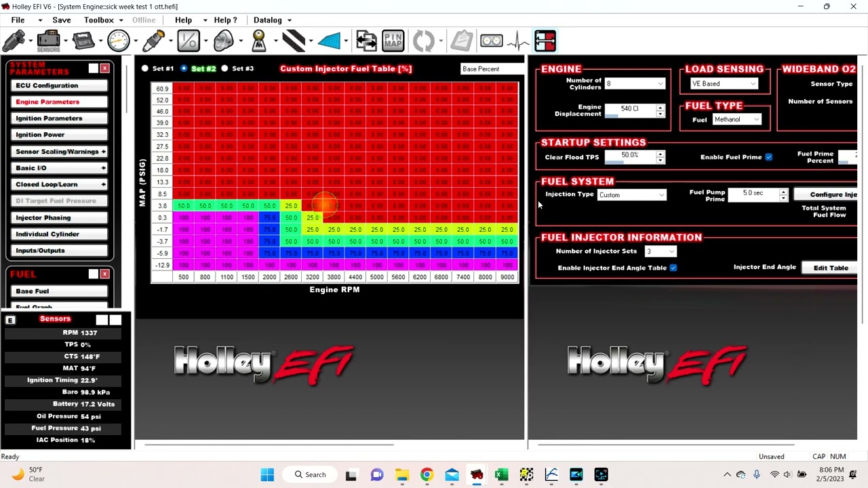
Task: Click the Windows taskbar Search box
Action: pos(309,474)
